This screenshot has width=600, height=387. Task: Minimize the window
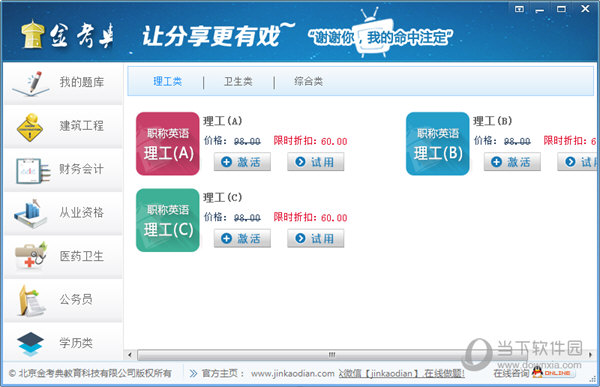tap(540, 10)
